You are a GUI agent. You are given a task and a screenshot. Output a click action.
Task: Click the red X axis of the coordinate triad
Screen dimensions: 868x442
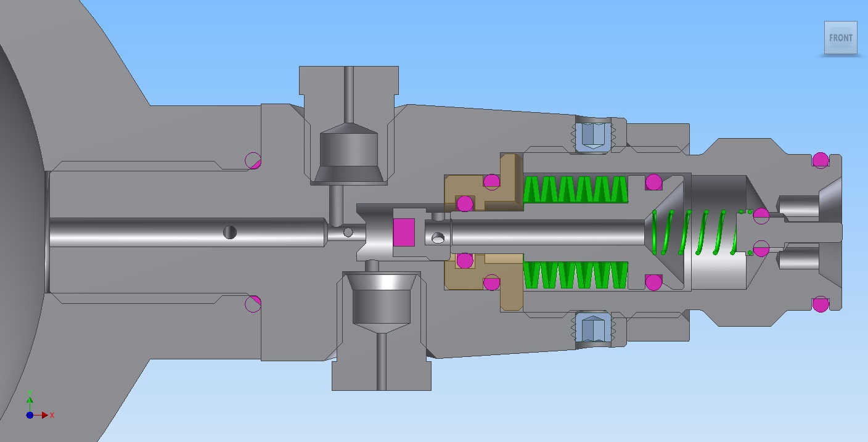click(x=43, y=415)
